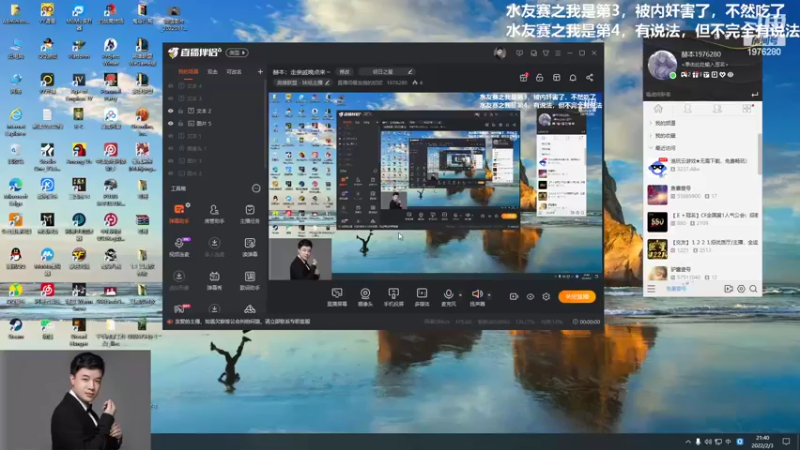Screen dimensions: 800x450
Task: Open the apps grid tab in YY window
Action: [x=747, y=109]
